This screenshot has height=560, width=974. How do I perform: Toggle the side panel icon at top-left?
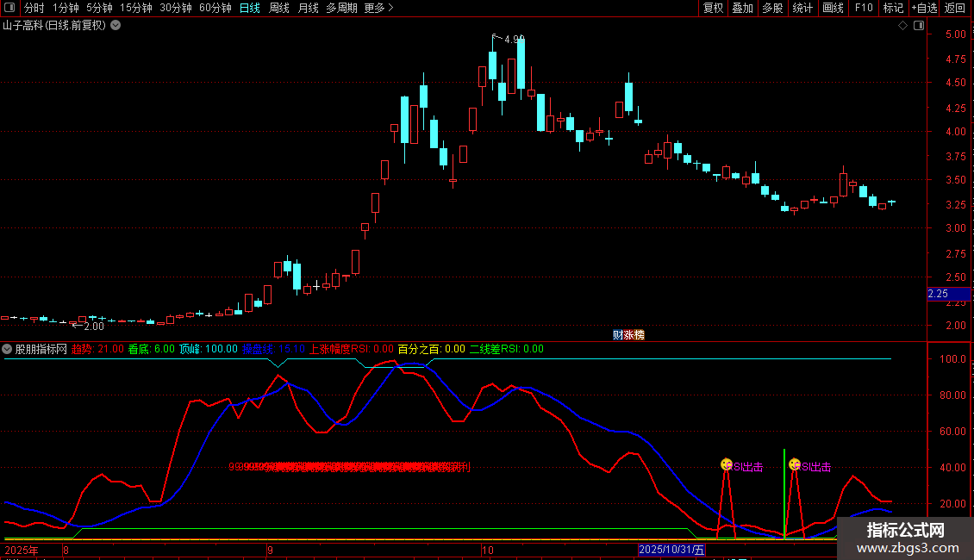pos(9,8)
